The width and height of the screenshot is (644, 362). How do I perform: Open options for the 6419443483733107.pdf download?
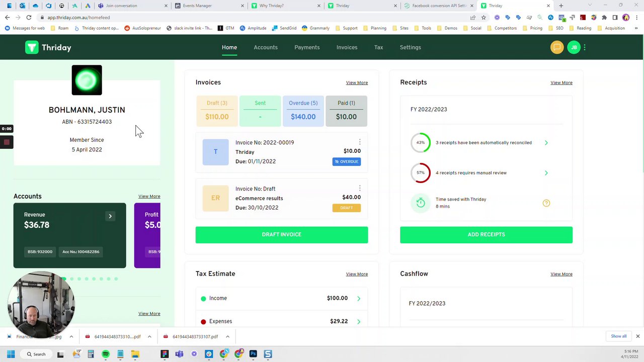click(227, 337)
